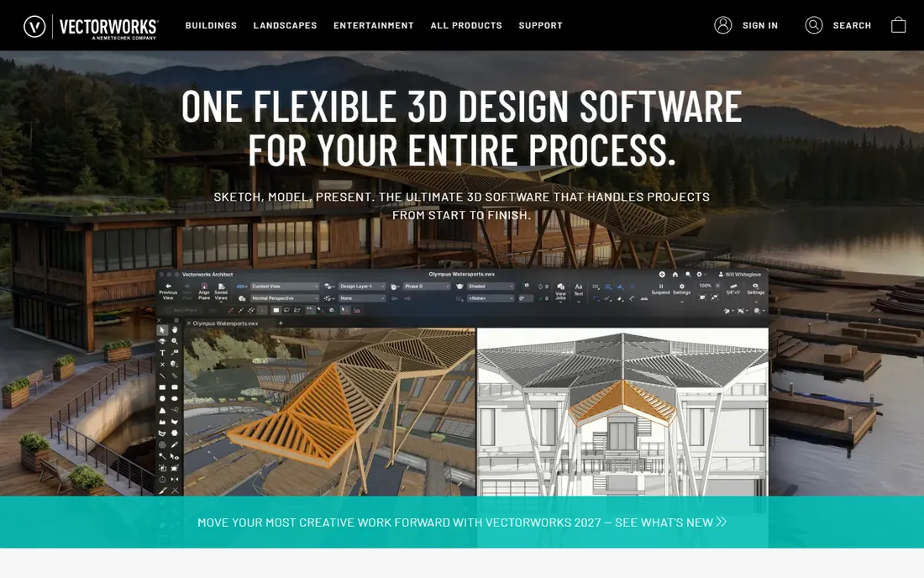Click the Align Plane icon in the toolbar

pos(204,286)
